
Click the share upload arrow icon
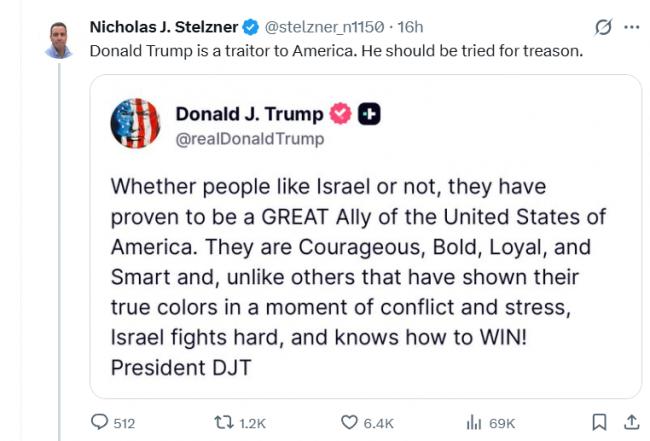coord(631,422)
